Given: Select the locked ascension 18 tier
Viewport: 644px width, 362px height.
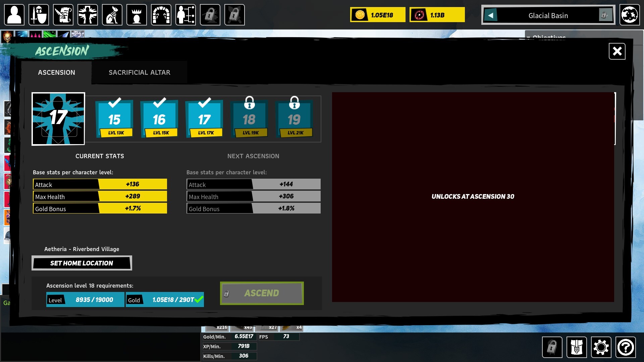Looking at the screenshot, I should pyautogui.click(x=249, y=118).
